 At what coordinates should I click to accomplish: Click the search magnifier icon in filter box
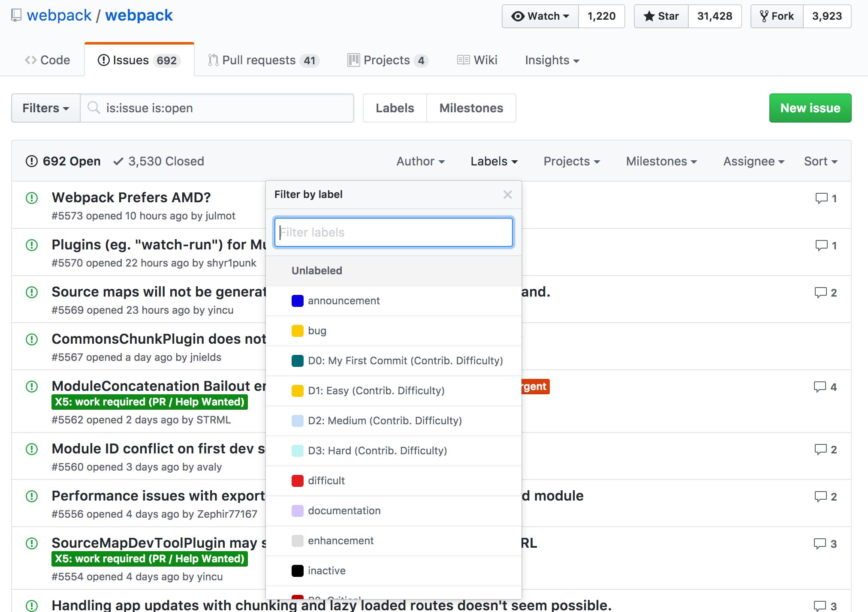point(93,108)
